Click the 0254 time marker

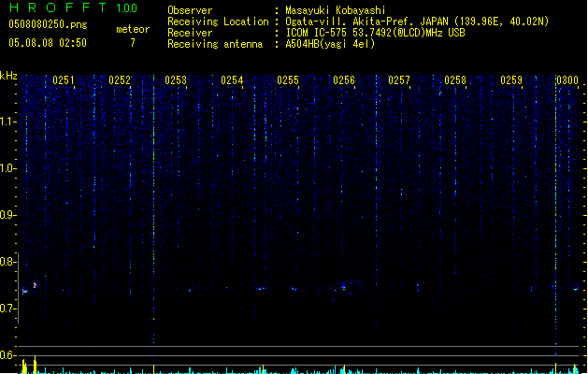coord(232,80)
